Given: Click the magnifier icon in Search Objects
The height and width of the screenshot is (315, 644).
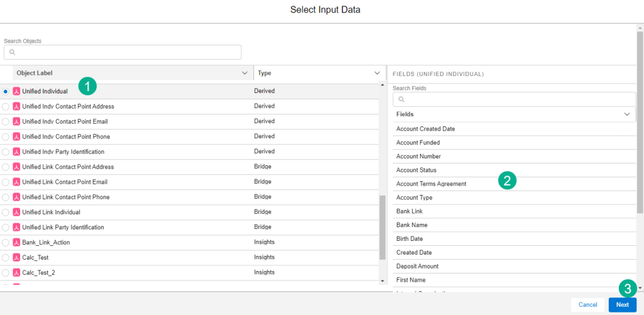Looking at the screenshot, I should 13,52.
